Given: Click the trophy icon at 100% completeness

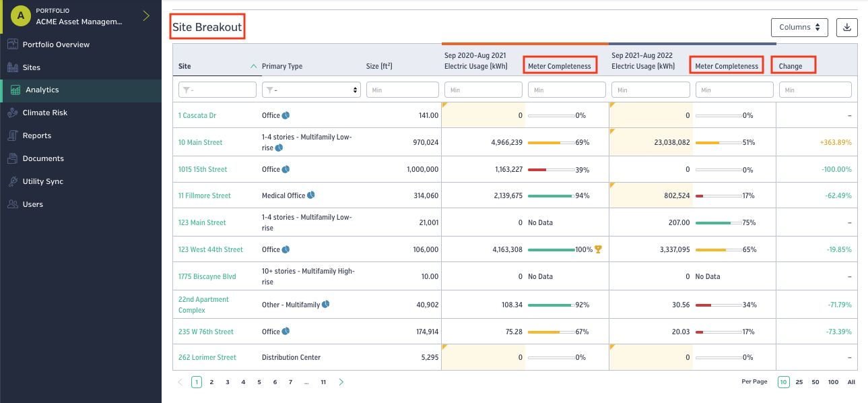Looking at the screenshot, I should 598,249.
